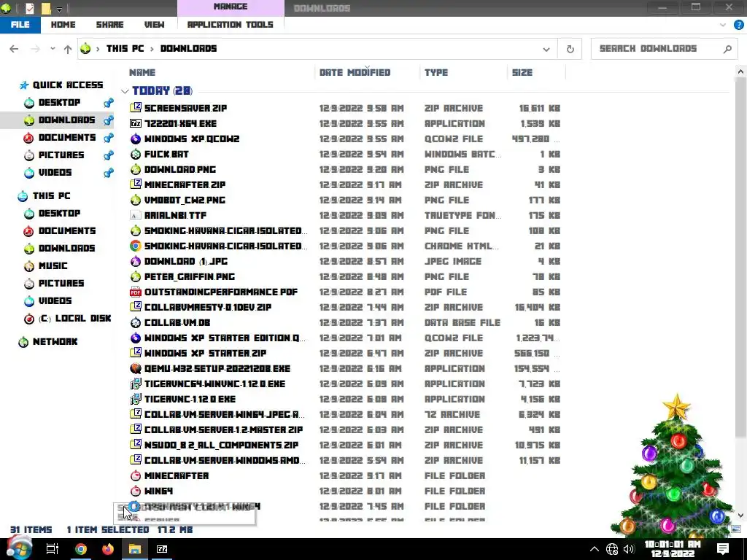Select NSudo_8.2_All_Components.zip file name
The width and height of the screenshot is (747, 560).
pos(222,445)
